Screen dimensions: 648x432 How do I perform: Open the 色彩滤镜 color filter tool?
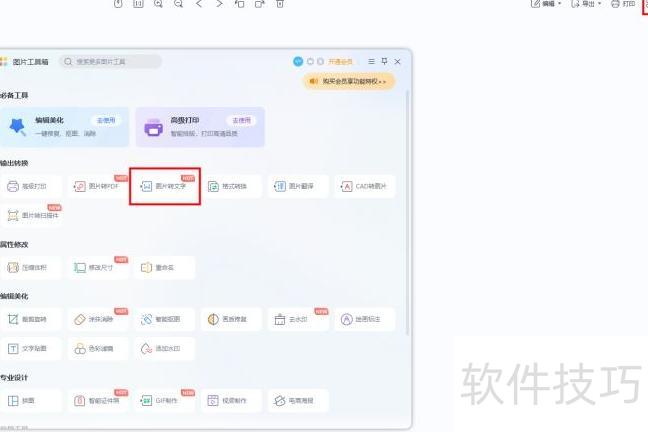(98, 348)
